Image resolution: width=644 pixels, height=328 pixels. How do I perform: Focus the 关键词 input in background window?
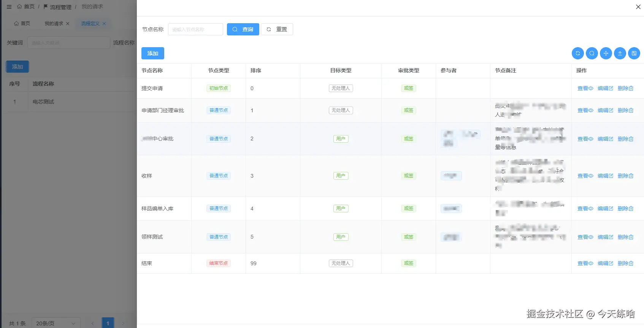(68, 43)
